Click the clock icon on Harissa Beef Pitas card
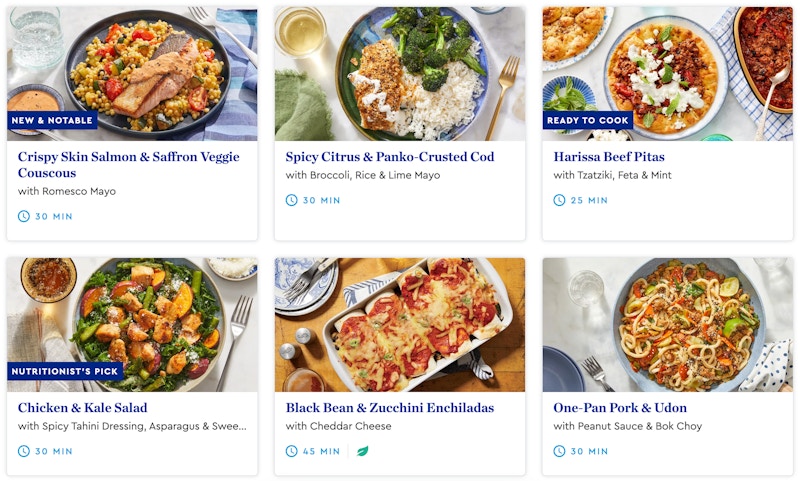 tap(560, 200)
